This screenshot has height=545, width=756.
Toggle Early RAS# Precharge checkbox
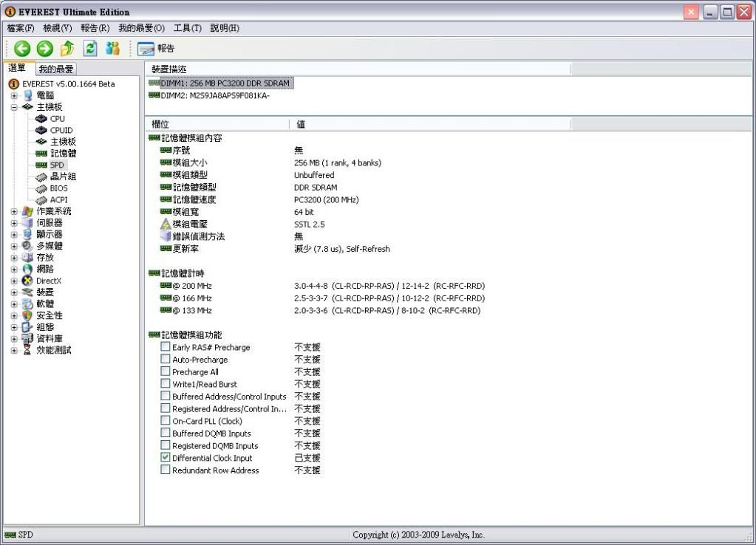[166, 347]
